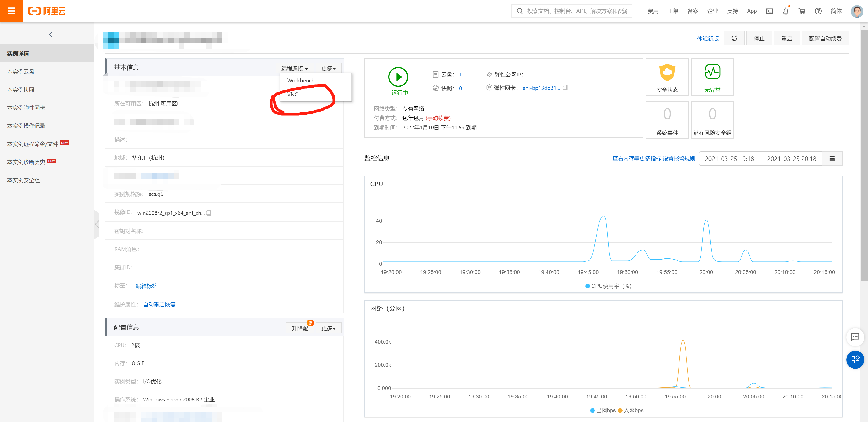Copy the elastic network card ID
Image resolution: width=868 pixels, height=422 pixels.
click(565, 88)
